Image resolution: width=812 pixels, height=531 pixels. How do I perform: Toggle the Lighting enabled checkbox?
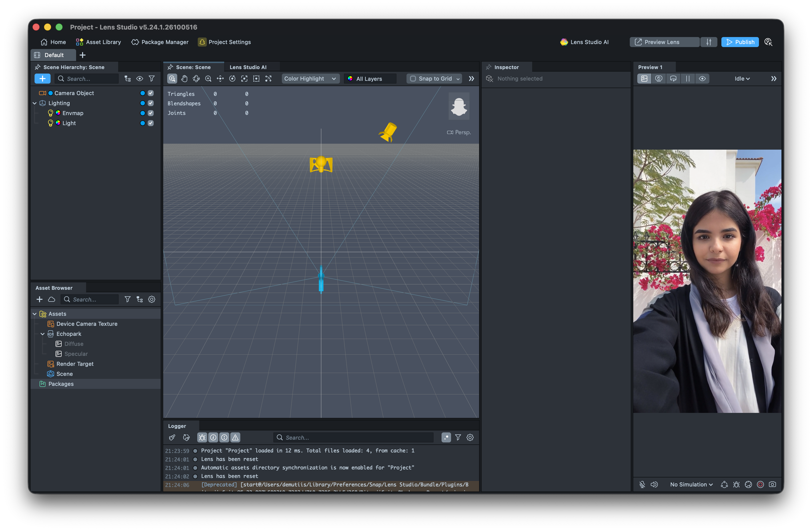pos(151,103)
